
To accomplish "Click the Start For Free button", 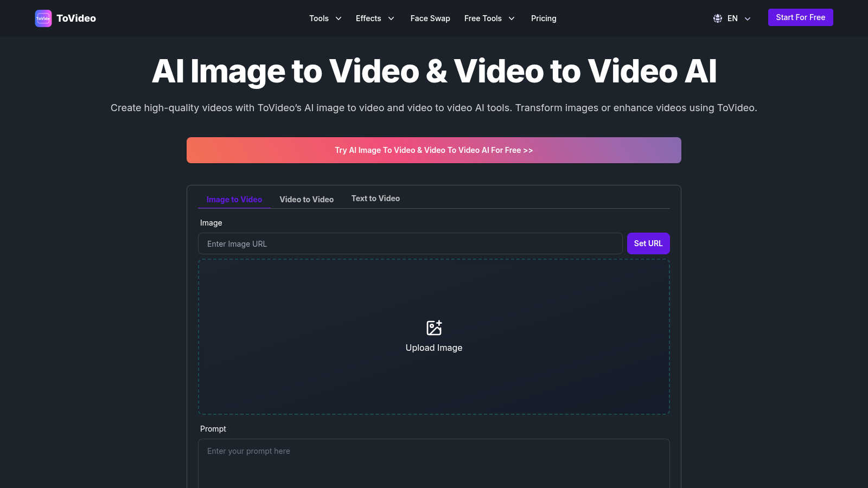I will [x=801, y=17].
